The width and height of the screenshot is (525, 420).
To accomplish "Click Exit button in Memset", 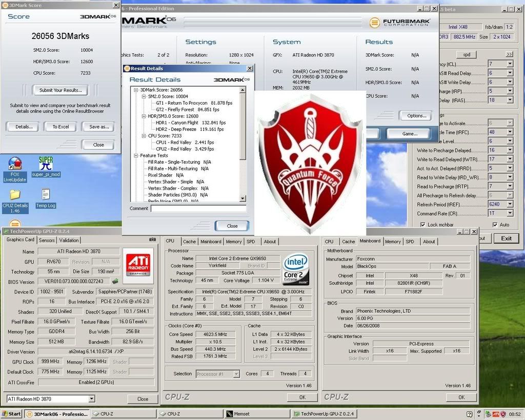I will tap(506, 238).
